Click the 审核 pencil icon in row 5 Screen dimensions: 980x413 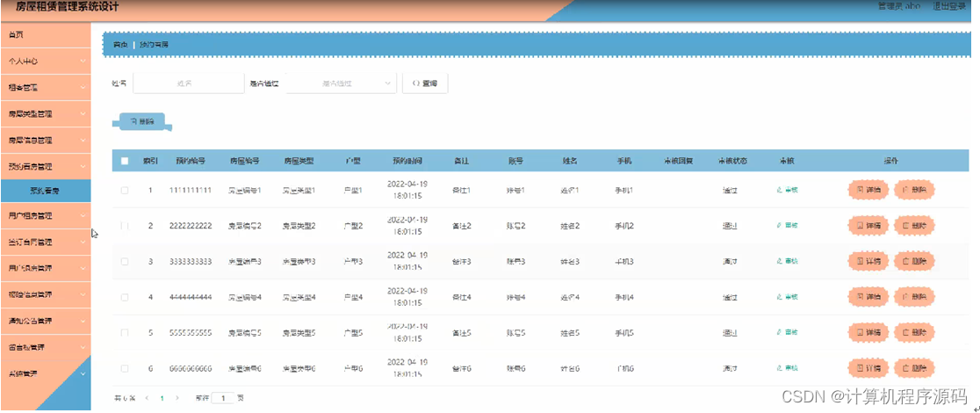(779, 332)
